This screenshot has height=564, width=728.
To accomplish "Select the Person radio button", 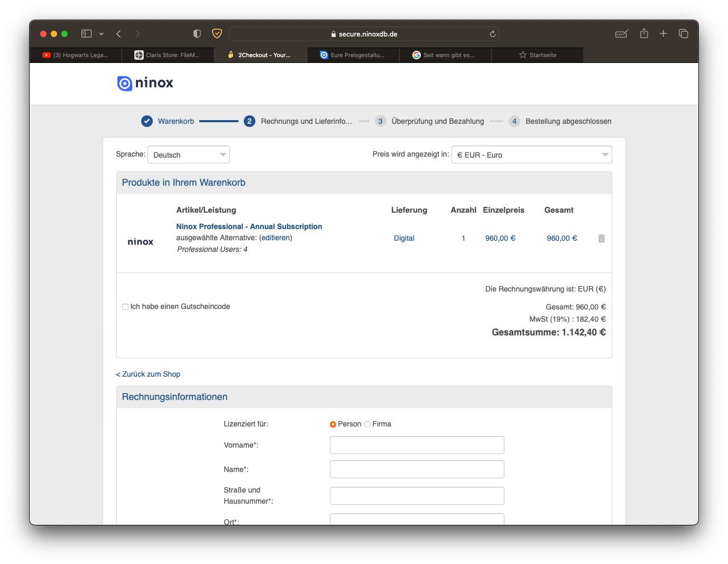I will pyautogui.click(x=333, y=424).
